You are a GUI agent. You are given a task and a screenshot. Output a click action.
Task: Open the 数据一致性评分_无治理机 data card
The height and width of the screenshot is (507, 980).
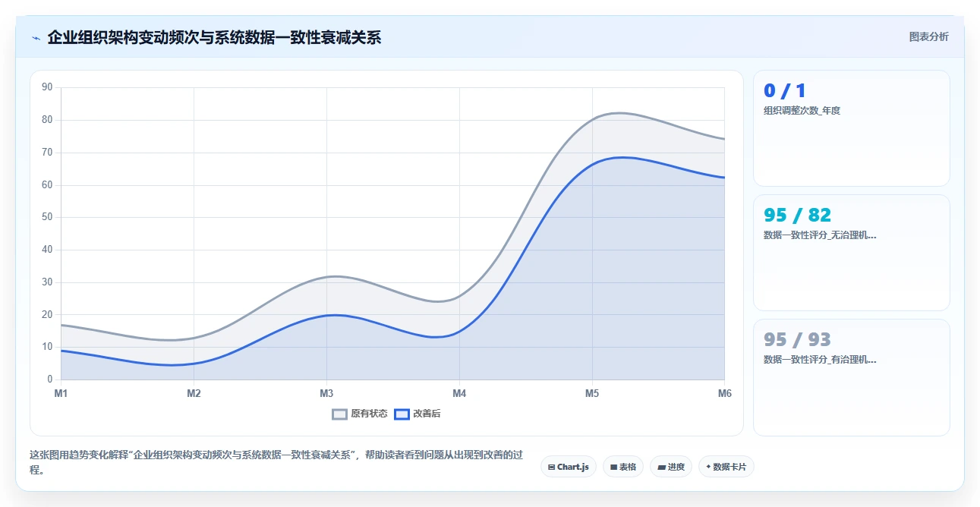point(852,253)
